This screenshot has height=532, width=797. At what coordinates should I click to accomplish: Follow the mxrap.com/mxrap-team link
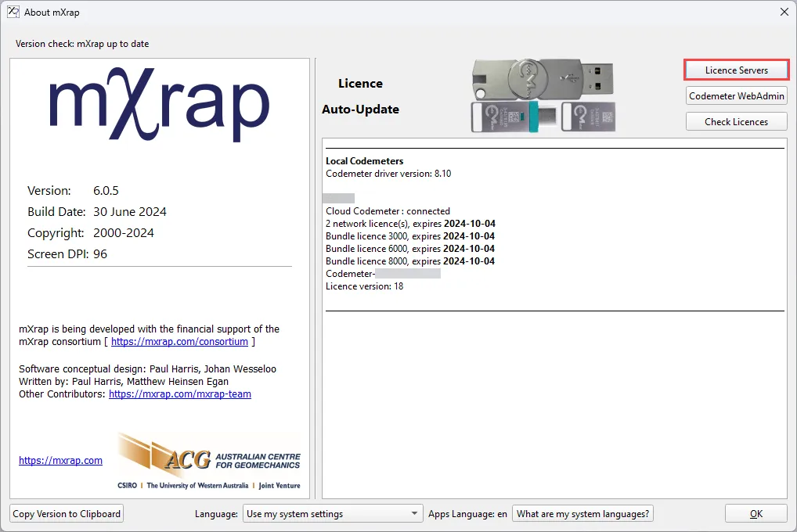click(180, 394)
